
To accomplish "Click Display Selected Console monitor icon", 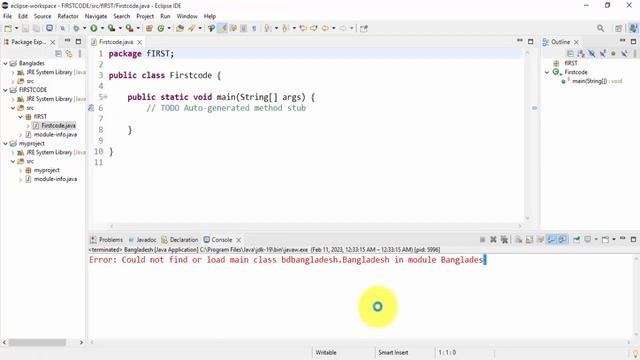I will point(588,240).
